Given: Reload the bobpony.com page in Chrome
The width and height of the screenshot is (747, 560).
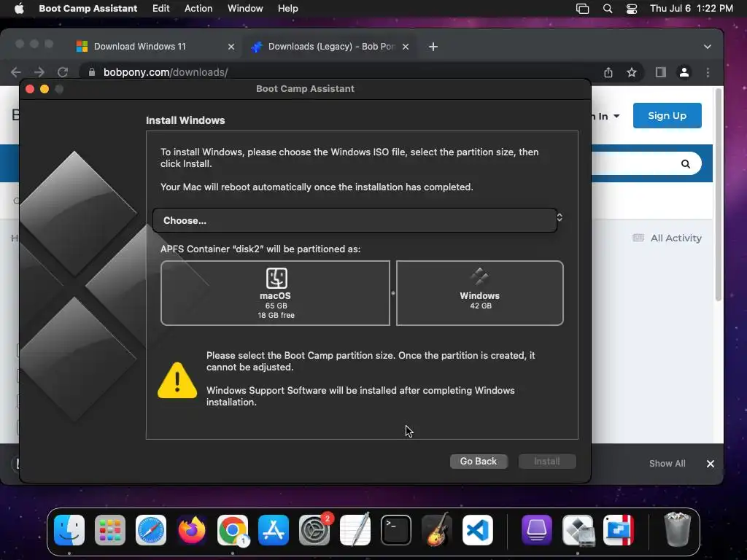Looking at the screenshot, I should click(63, 72).
